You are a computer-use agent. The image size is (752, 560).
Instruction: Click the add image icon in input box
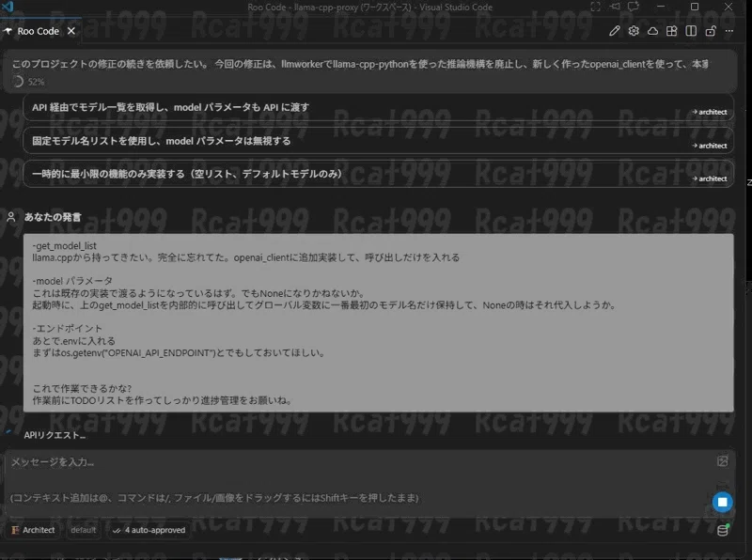pos(722,461)
